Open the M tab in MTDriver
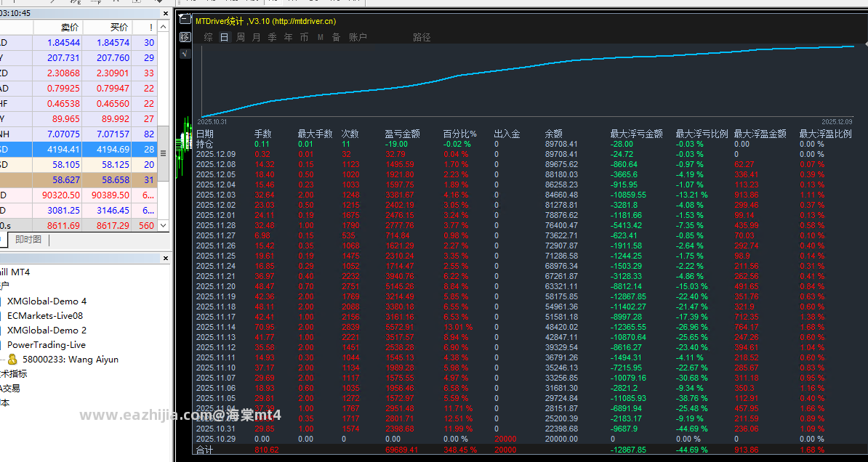Viewport: 868px width, 462px height. (x=321, y=37)
